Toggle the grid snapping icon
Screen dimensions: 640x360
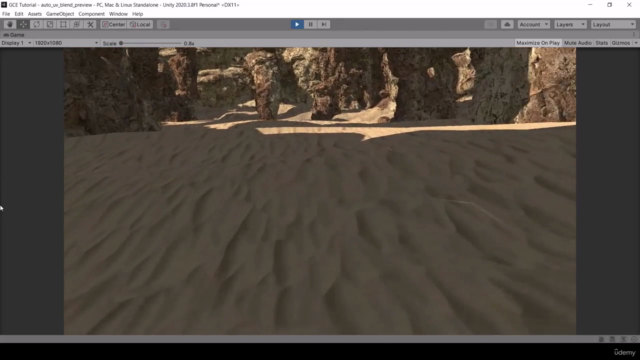click(163, 24)
